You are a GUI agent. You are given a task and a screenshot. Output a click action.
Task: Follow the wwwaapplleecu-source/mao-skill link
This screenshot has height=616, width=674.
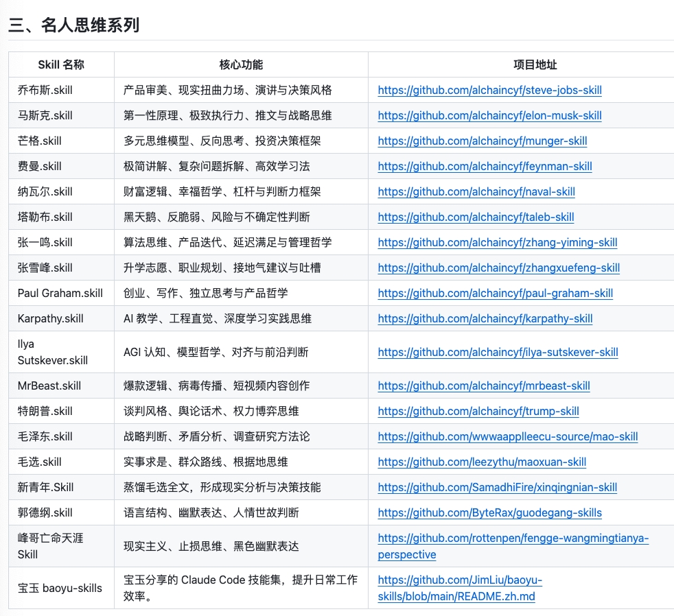coord(508,436)
